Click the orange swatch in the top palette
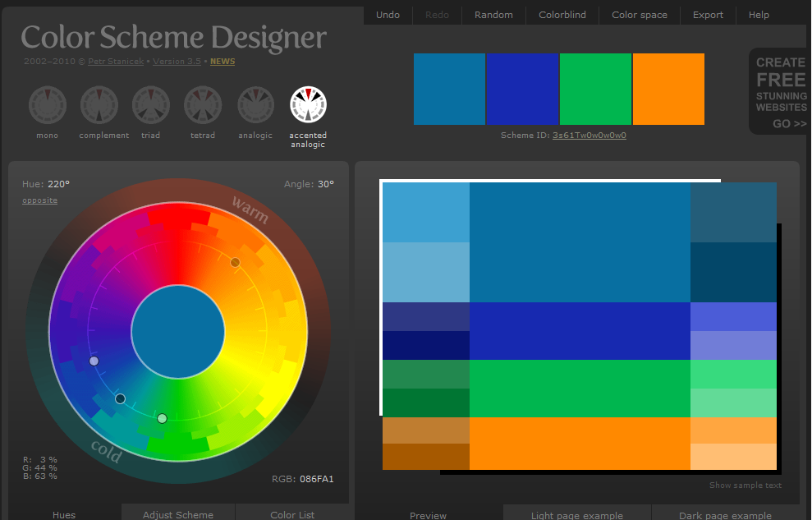This screenshot has height=520, width=812. [668, 89]
